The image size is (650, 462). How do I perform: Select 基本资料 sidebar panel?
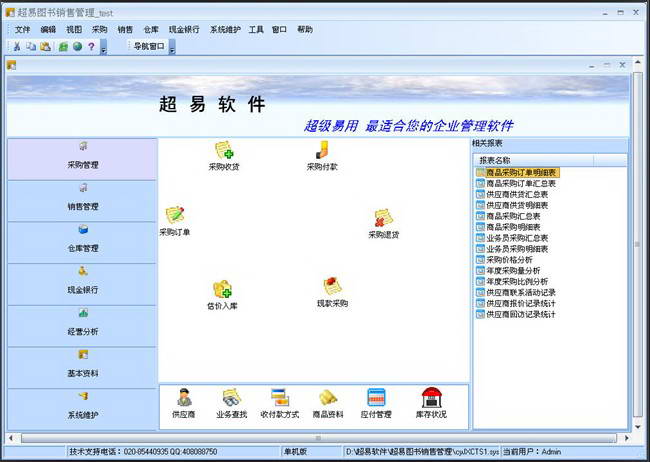tap(82, 367)
